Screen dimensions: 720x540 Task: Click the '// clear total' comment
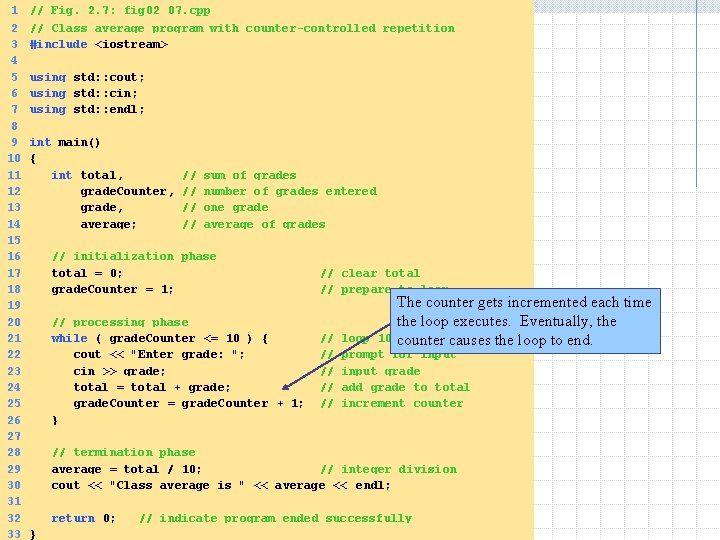[370, 273]
